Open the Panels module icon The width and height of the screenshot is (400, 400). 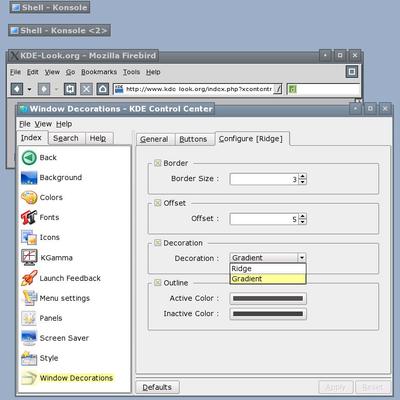[29, 318]
